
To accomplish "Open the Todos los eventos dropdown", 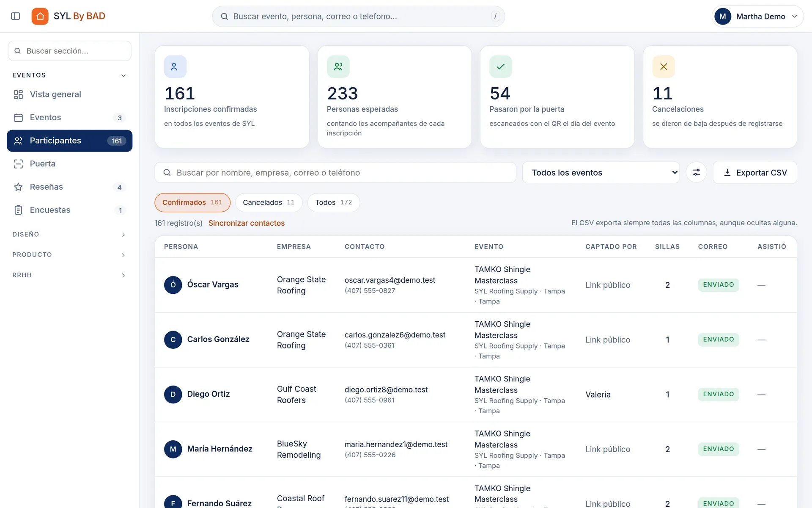I will click(601, 172).
